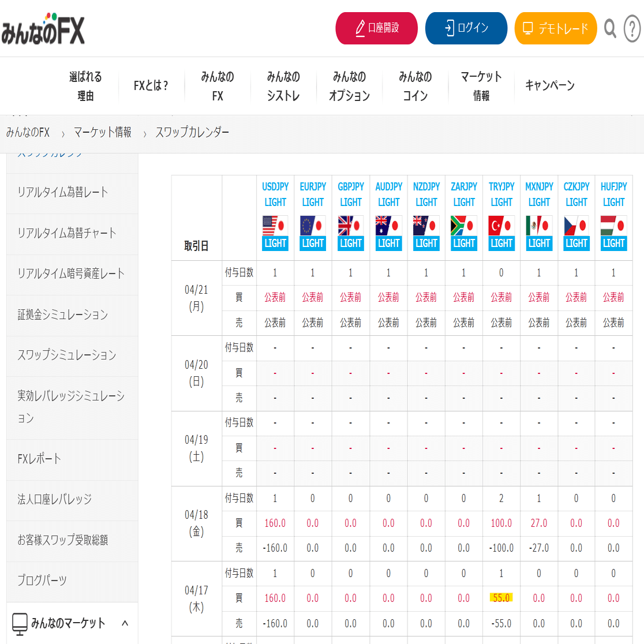Click the デモトレード button
The height and width of the screenshot is (644, 644).
coord(555,28)
